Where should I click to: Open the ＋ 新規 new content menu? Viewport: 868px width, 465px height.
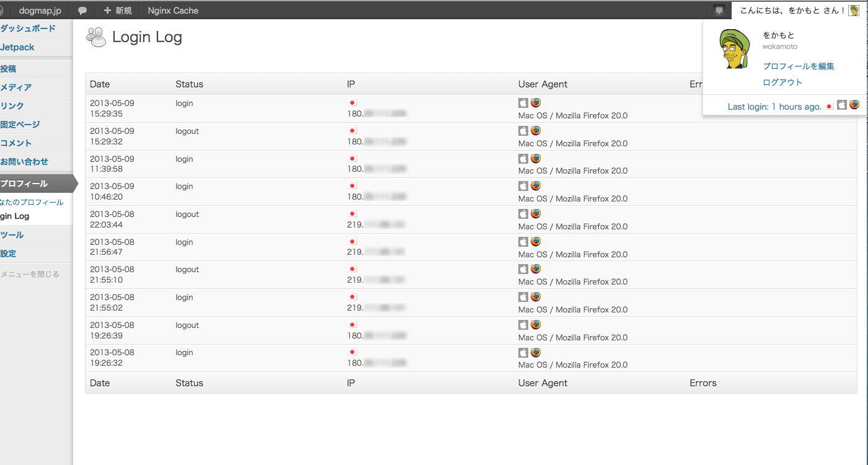(118, 11)
